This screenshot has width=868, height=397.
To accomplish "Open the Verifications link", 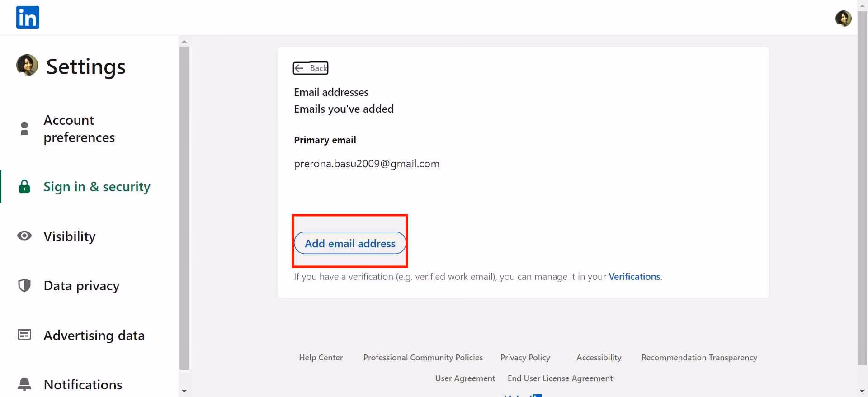I will click(x=634, y=277).
